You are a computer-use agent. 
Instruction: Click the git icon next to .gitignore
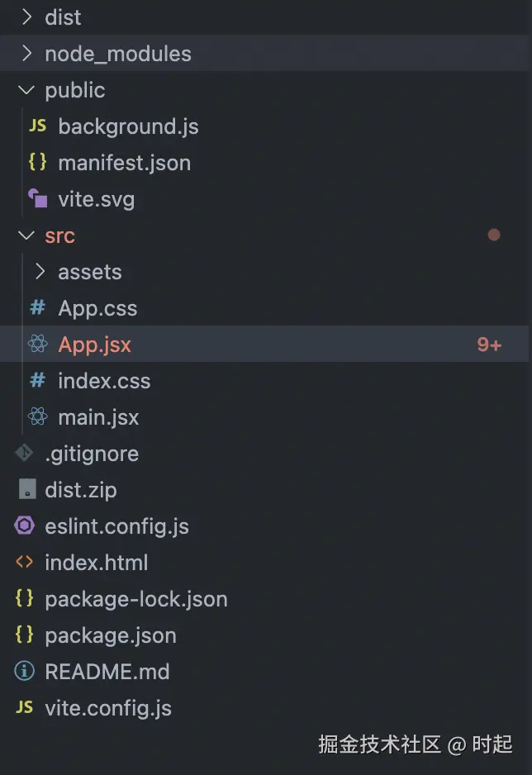coord(25,454)
